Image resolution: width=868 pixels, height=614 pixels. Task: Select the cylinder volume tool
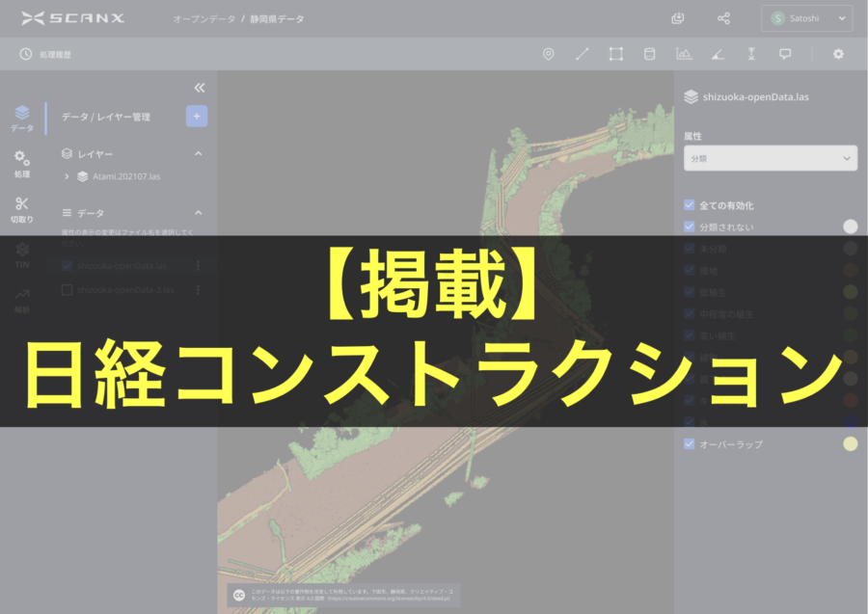click(649, 54)
